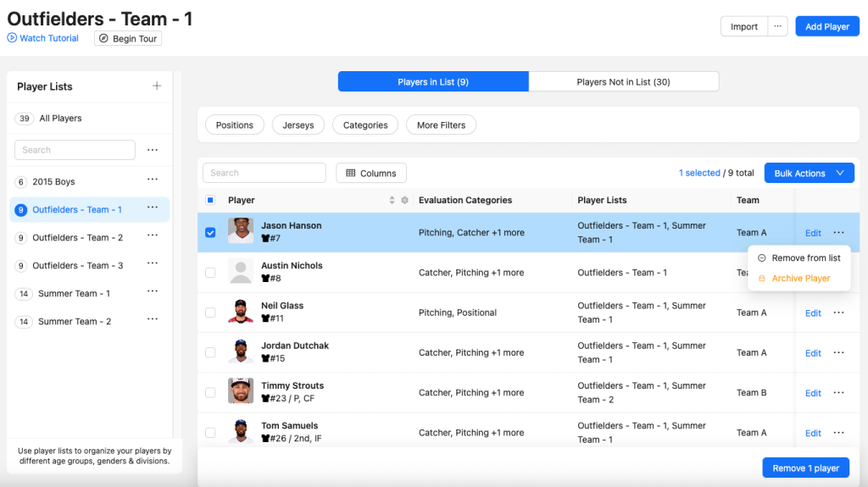Open the More Filters dropdown
This screenshot has width=868, height=487.
tap(441, 125)
